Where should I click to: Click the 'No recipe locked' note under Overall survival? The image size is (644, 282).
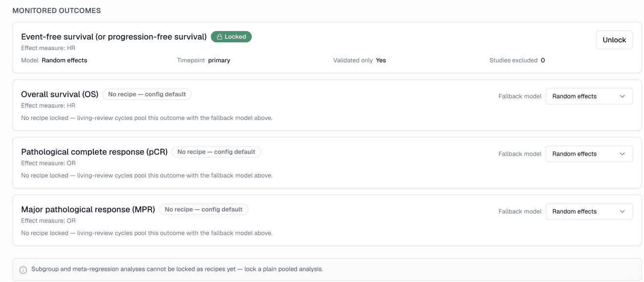pos(147,118)
